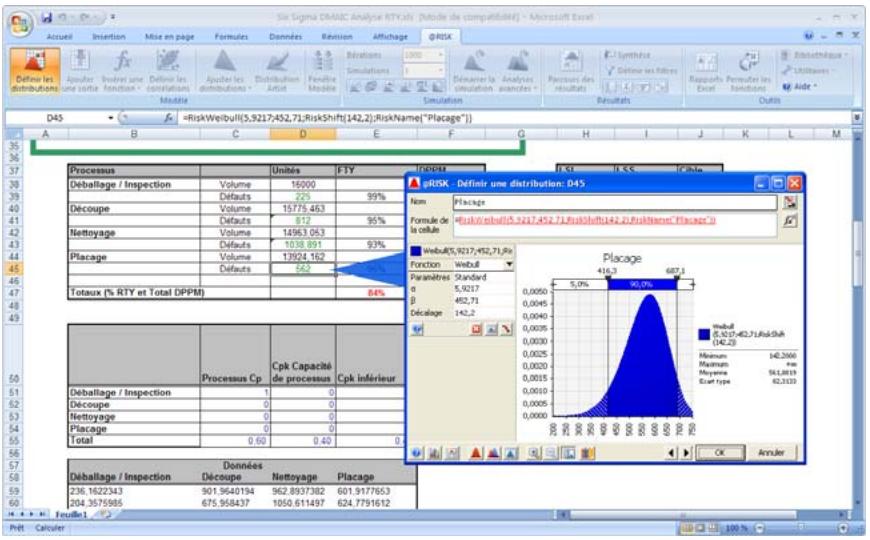Click the status bar zoom slider
This screenshot has width=870, height=540.
[x=799, y=528]
